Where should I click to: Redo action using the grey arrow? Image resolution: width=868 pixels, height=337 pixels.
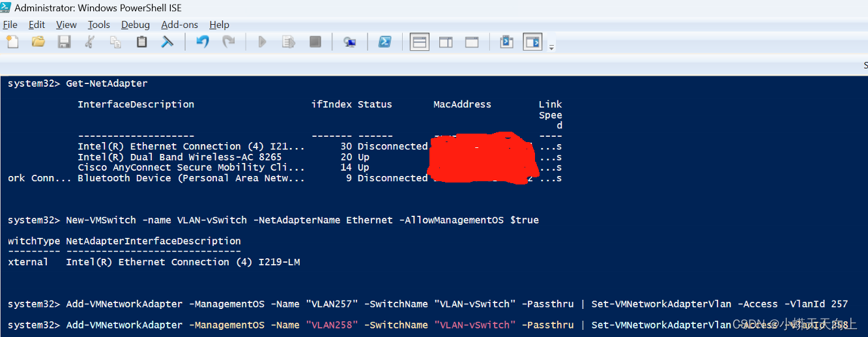(x=228, y=42)
